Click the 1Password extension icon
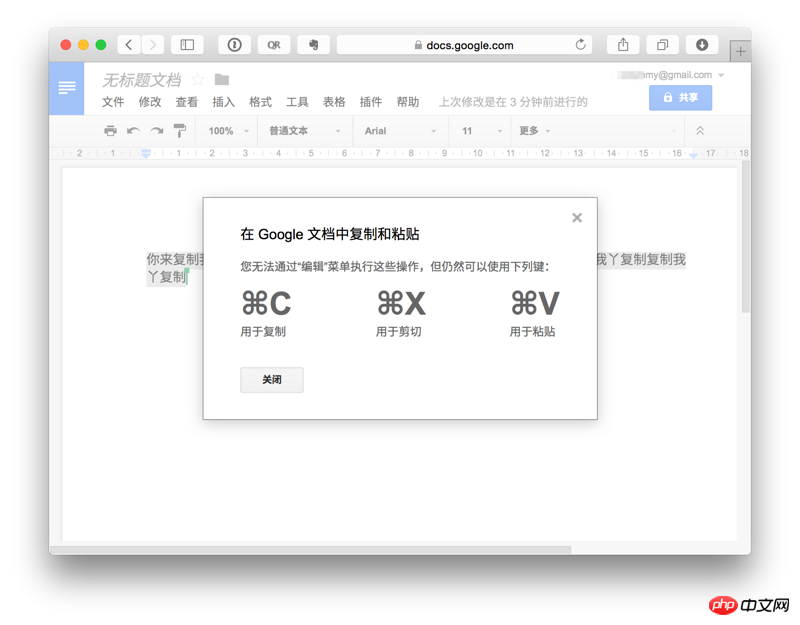Screen dimensions: 800x625 tap(234, 45)
